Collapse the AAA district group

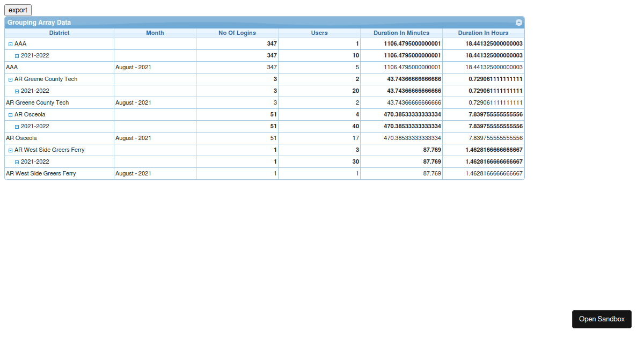tap(11, 44)
